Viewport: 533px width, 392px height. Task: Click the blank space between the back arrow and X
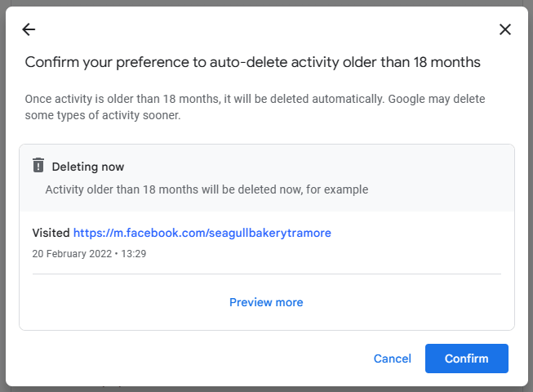click(x=266, y=30)
